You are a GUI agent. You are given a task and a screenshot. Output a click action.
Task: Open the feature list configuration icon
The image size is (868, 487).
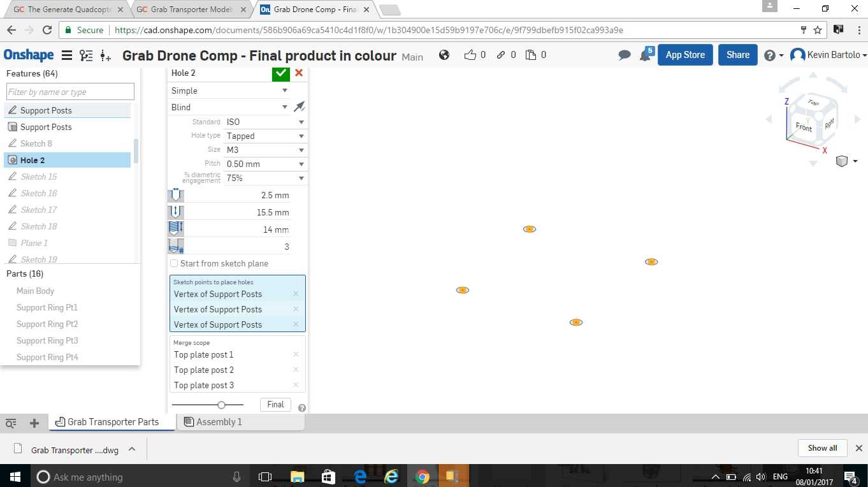click(86, 55)
